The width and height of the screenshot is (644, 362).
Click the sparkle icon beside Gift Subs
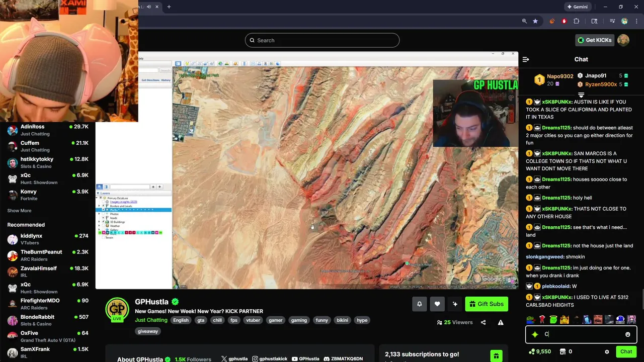click(x=455, y=304)
